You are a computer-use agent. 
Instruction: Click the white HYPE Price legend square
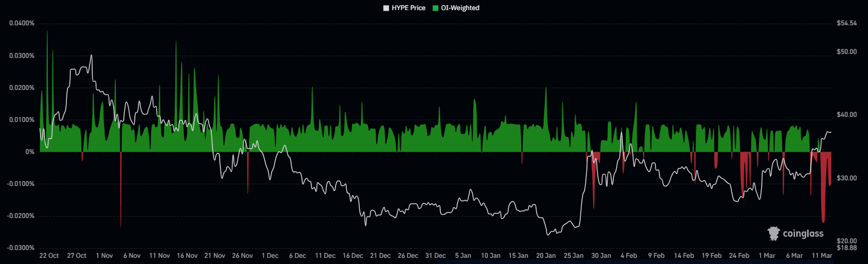coord(386,8)
